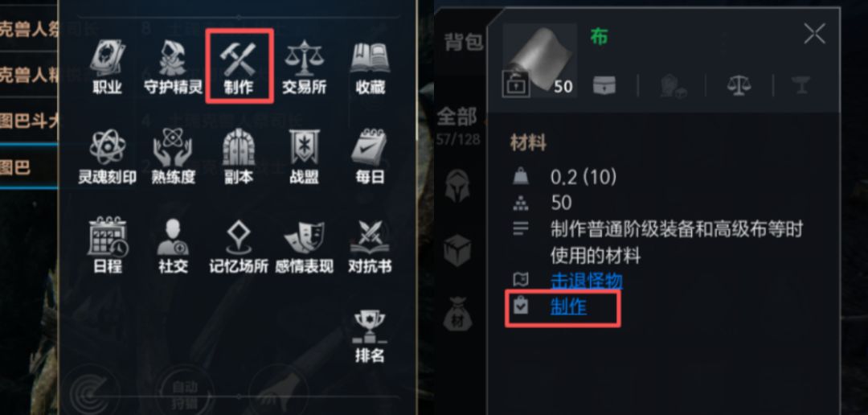Open the 交易所 exchange scales icon
The height and width of the screenshot is (415, 868).
(x=304, y=67)
